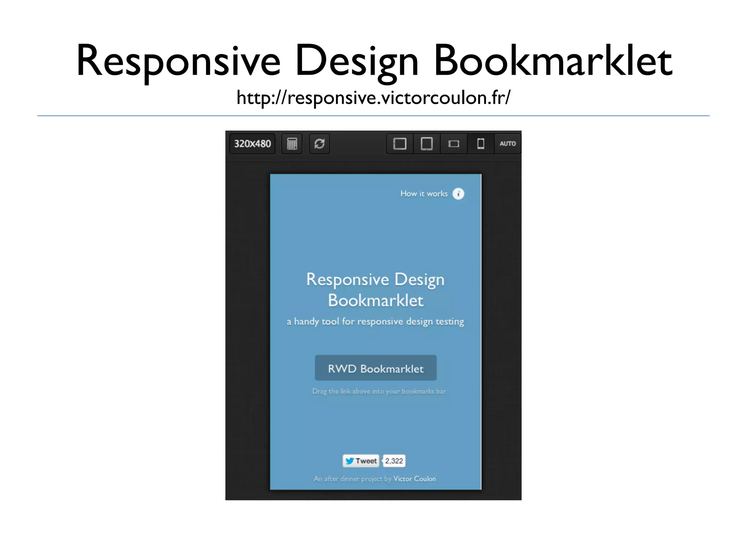Click the RWD Bookmarklet button
The width and height of the screenshot is (747, 560).
(x=376, y=368)
